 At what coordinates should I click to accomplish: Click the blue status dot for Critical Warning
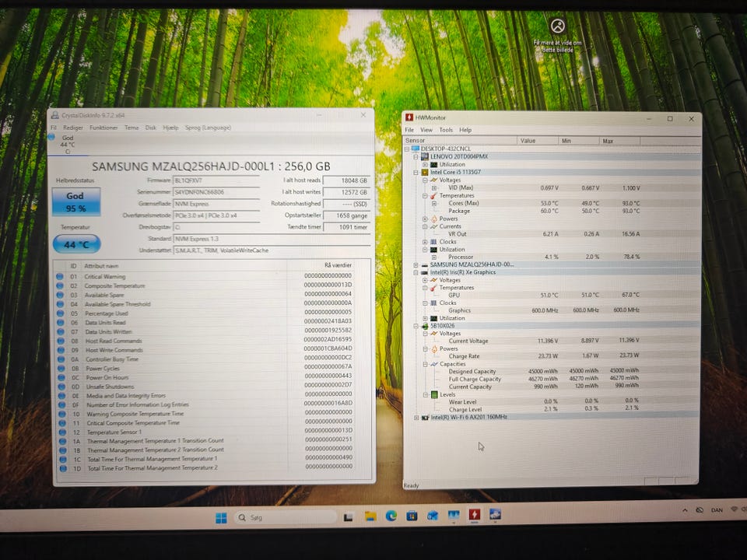[61, 276]
